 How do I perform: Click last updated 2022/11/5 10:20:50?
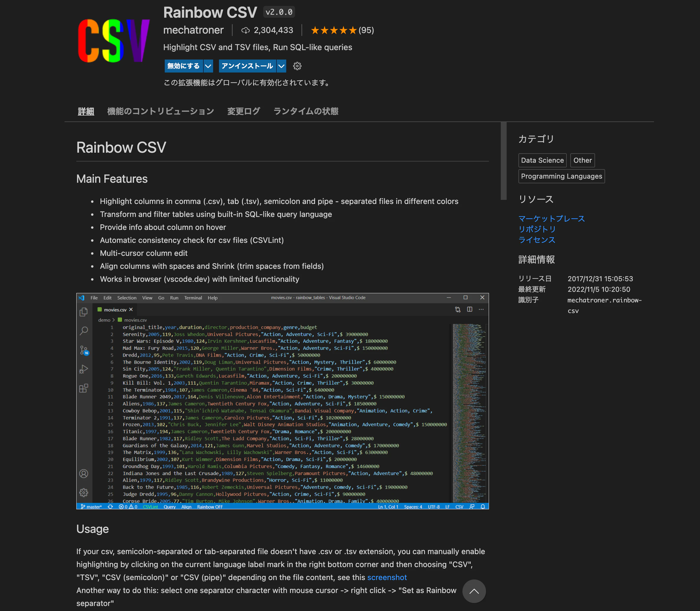(599, 289)
